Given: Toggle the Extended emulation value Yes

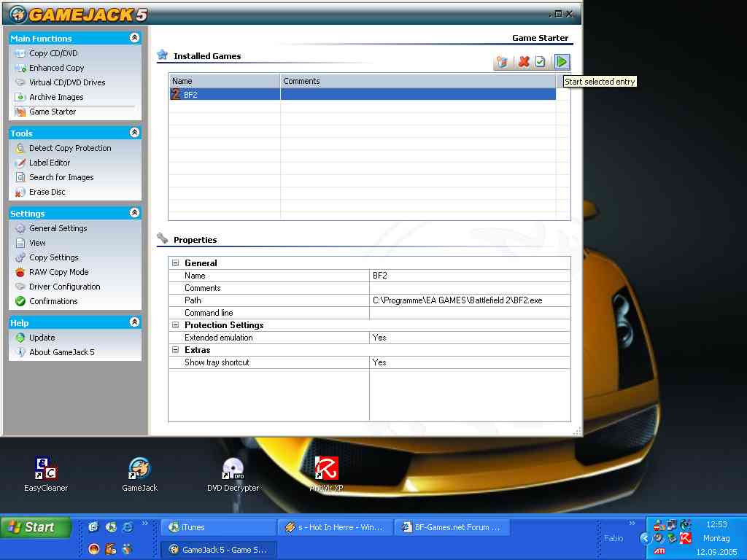Looking at the screenshot, I should click(x=470, y=338).
